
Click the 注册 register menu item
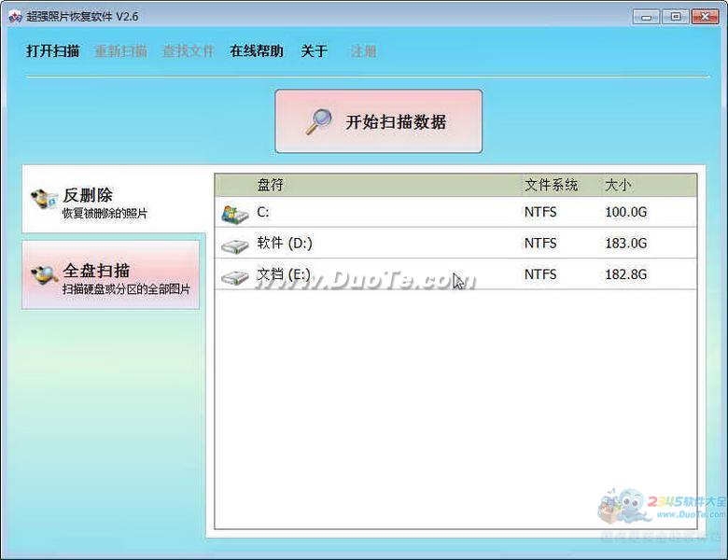[x=363, y=51]
